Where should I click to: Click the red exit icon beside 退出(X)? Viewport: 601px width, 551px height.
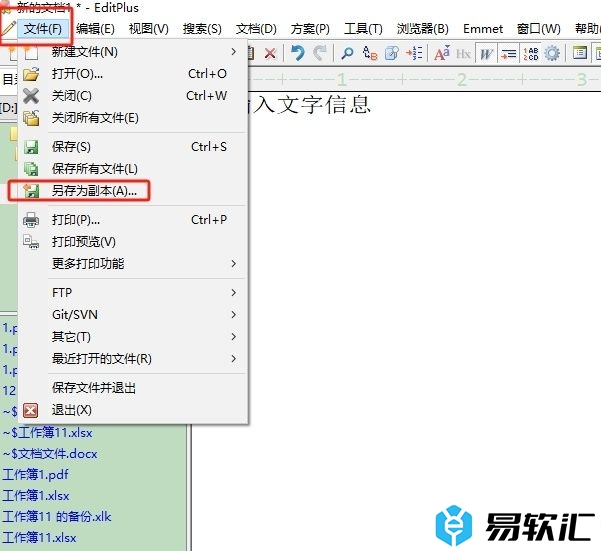click(31, 410)
